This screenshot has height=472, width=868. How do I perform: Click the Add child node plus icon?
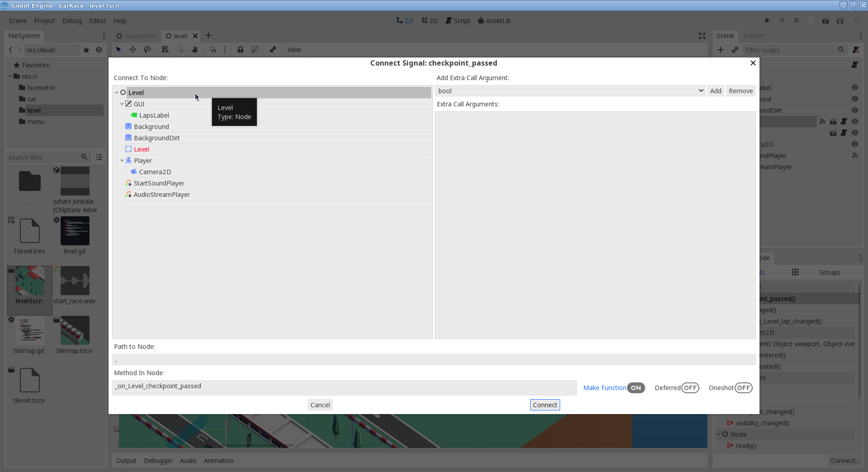coord(720,50)
